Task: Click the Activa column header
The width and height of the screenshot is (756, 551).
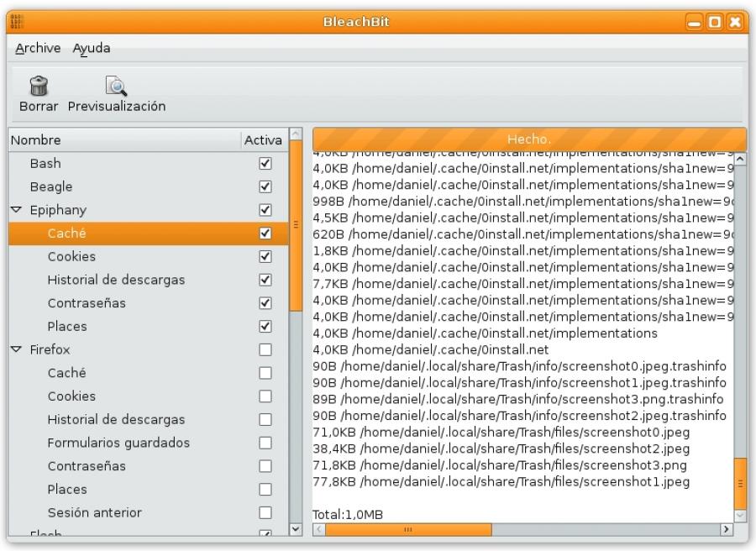Action: pos(263,140)
